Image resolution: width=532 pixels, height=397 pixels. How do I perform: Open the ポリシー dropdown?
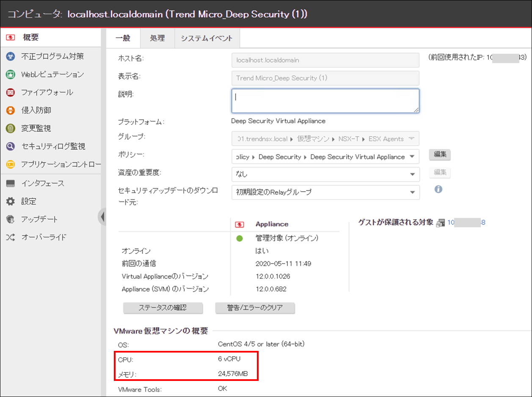[x=325, y=157]
